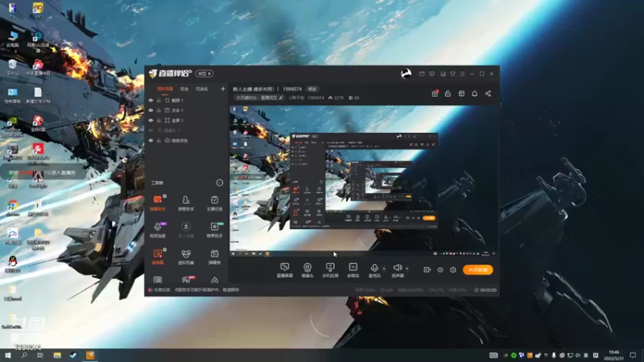Show the dimmed 摄像头 1 source with its eye

[x=151, y=130]
